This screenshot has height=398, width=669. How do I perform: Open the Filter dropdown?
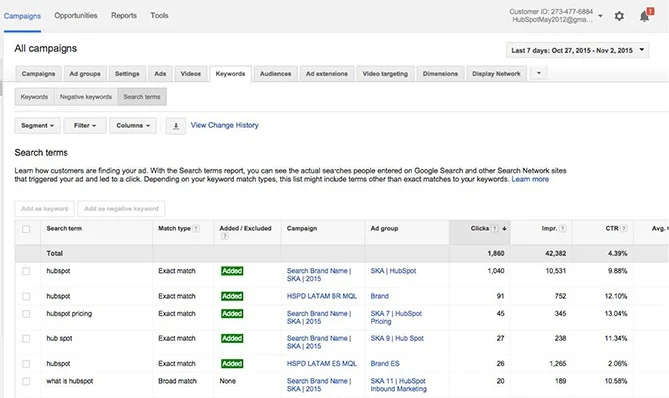point(85,126)
